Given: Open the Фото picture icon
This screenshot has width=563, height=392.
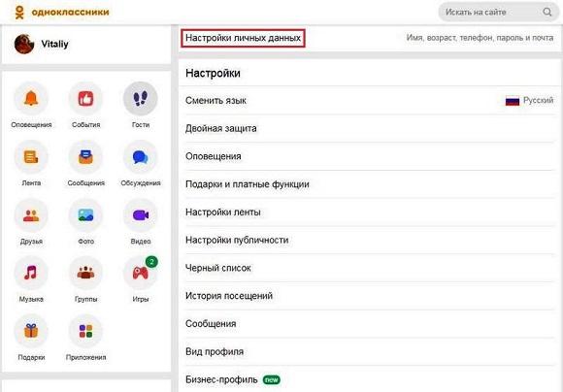Looking at the screenshot, I should (85, 215).
